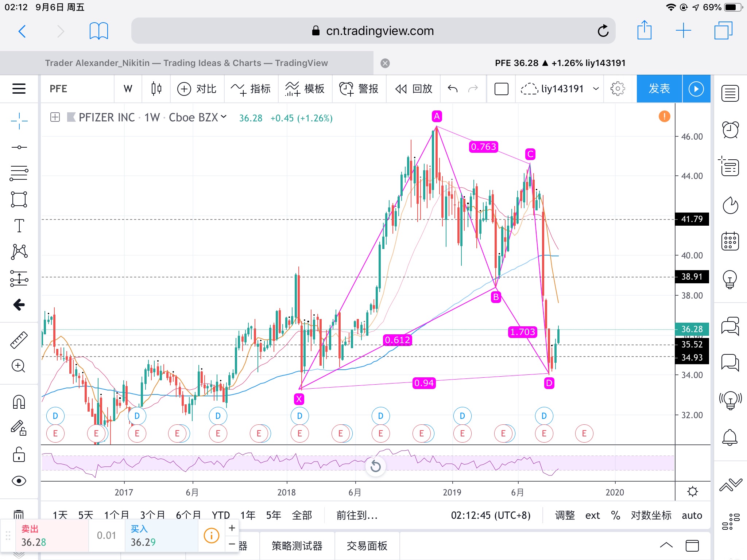Open the Fibonacci/pitchfork lines tool
This screenshot has width=747, height=560.
click(x=19, y=173)
